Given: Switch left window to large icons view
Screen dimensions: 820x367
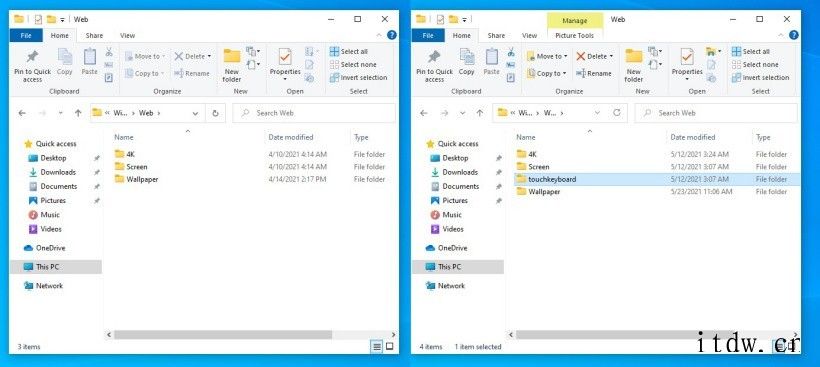Looking at the screenshot, I should (x=390, y=346).
